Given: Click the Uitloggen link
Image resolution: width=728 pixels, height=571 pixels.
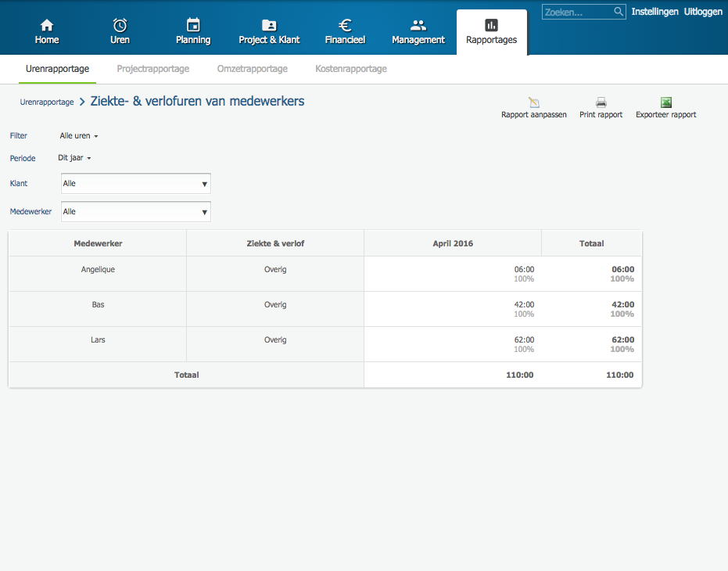Looking at the screenshot, I should tap(703, 12).
